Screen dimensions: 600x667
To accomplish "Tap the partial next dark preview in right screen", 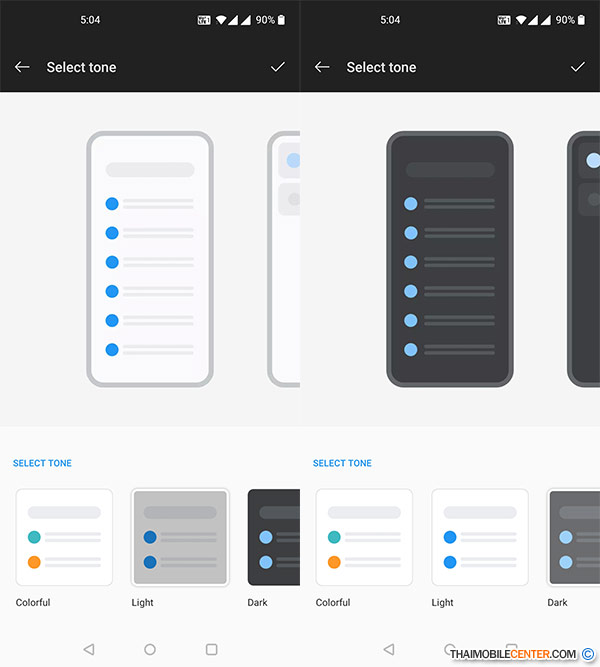I will (584, 259).
